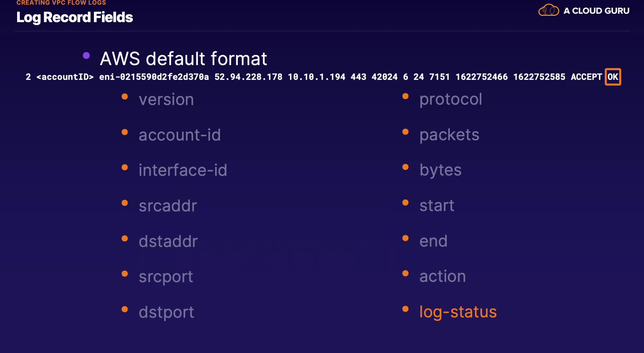644x353 pixels.
Task: Click the action field text
Action: click(442, 276)
